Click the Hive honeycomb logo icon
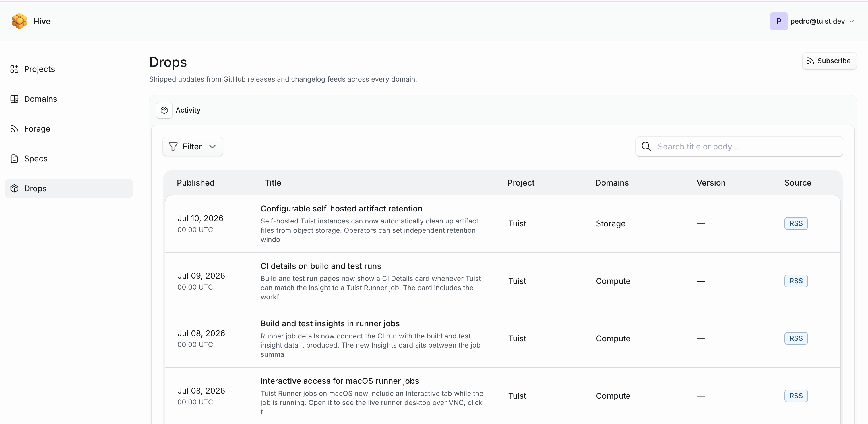Viewport: 868px width, 424px height. click(19, 21)
